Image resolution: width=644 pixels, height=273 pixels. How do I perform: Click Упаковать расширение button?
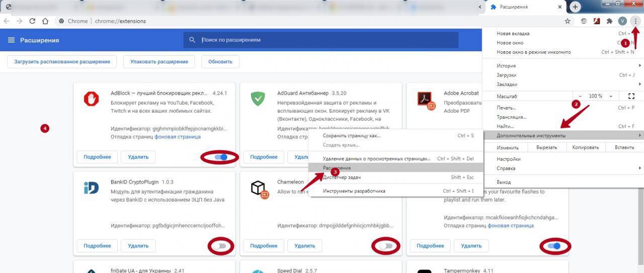pos(159,62)
